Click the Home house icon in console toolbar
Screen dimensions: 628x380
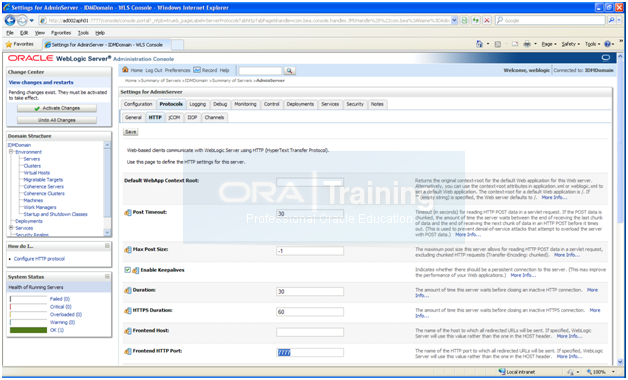tap(125, 70)
